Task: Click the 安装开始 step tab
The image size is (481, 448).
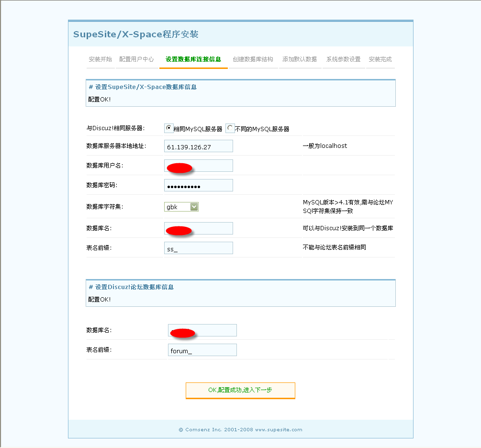Action: [x=100, y=59]
